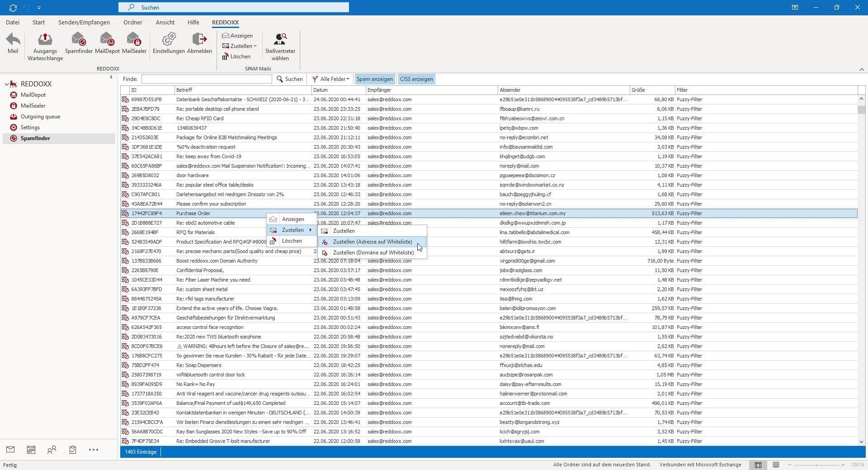868x470 pixels.
Task: Switch to Calendar view in navigation bar
Action: 31,450
